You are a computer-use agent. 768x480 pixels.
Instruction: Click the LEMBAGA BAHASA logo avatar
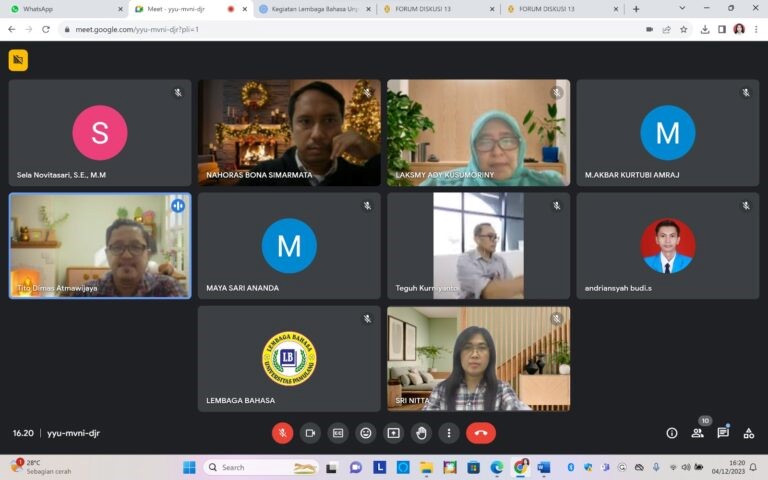point(289,358)
